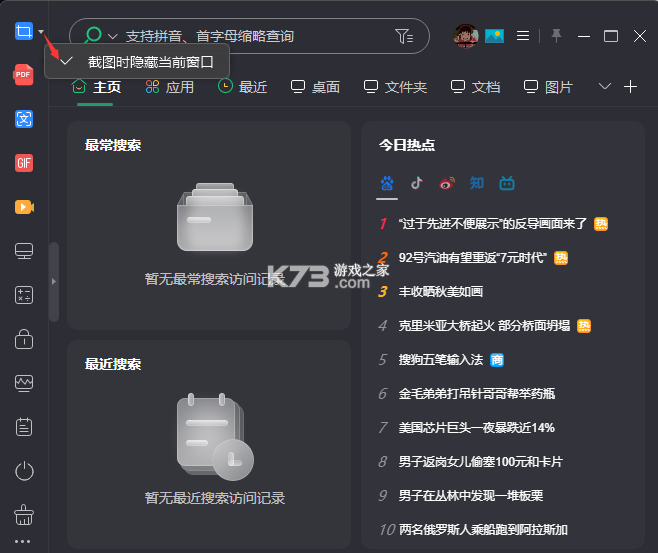Open the screen video recorder tool
658x553 pixels.
click(x=24, y=207)
